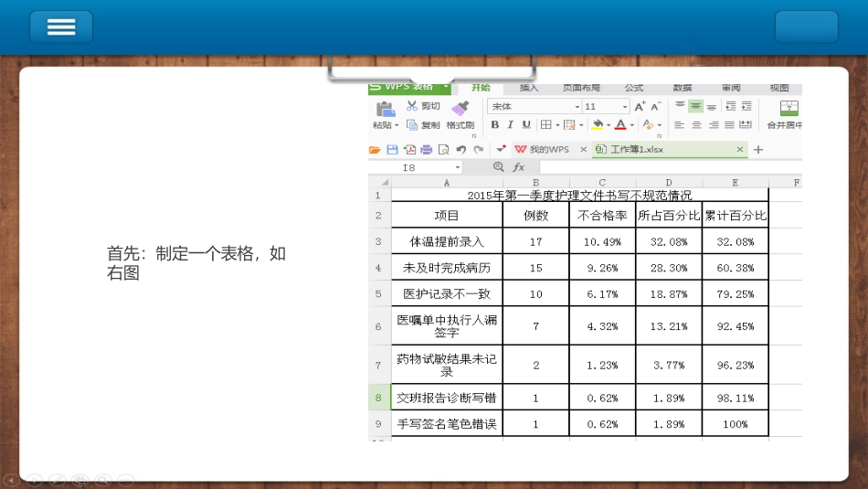Switch to the 视图 ribbon tab

click(778, 88)
